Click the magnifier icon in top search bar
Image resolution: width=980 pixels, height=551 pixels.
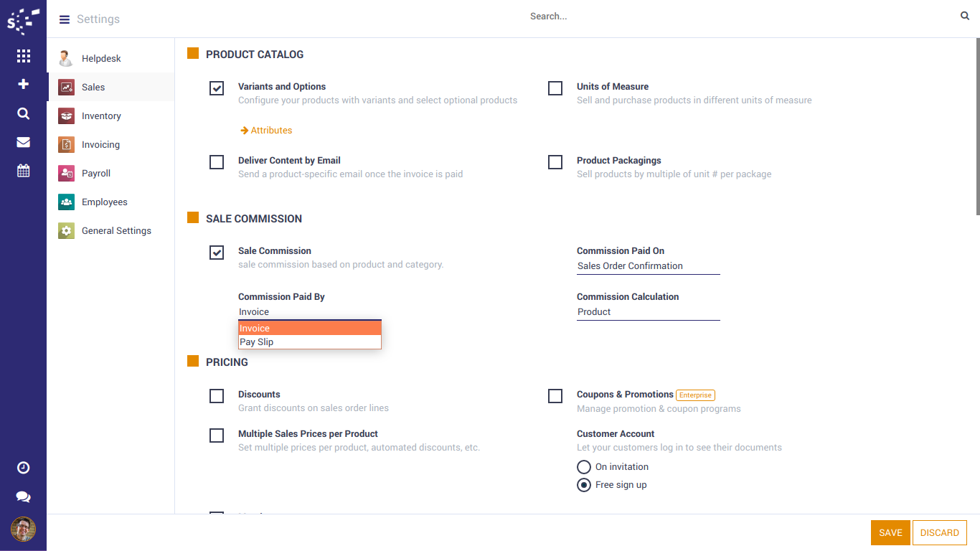point(965,16)
